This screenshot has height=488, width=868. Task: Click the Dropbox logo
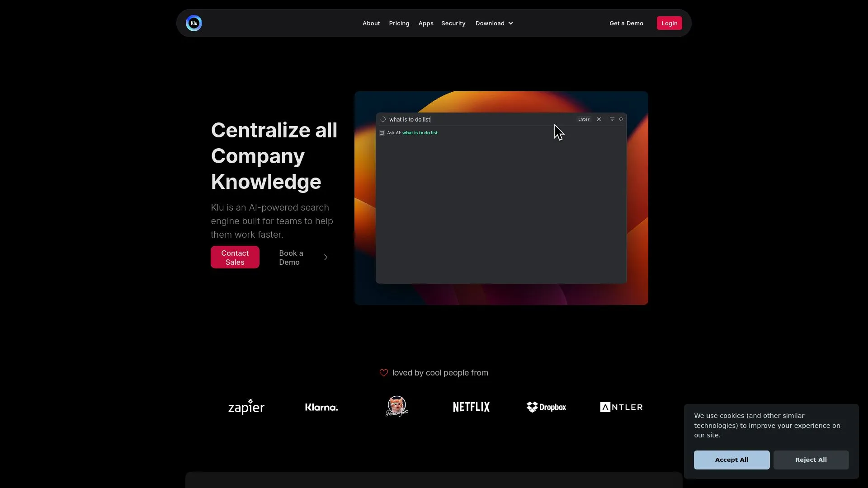[546, 407]
